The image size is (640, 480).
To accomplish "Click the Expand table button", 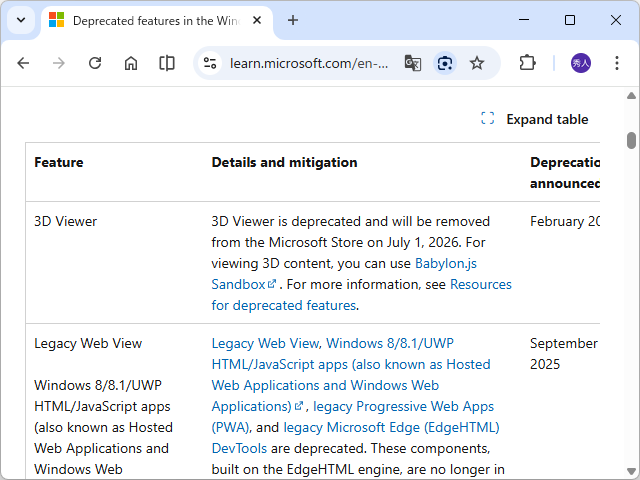I will click(x=535, y=119).
